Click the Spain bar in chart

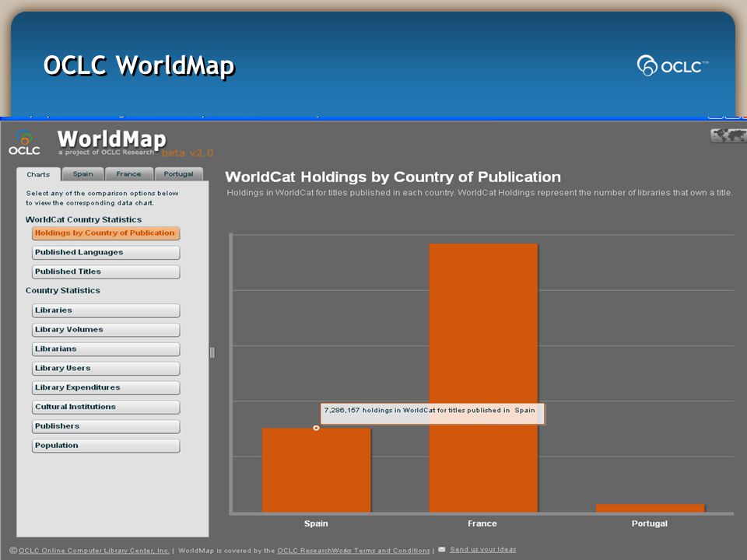(x=317, y=471)
